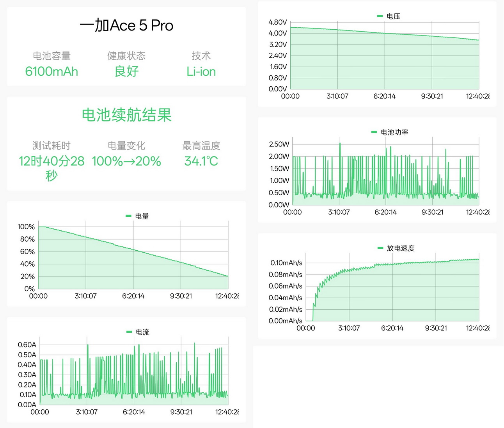This screenshot has height=428, width=504.
Task: Click the 电池功率 spiky power plot
Action: [386, 174]
